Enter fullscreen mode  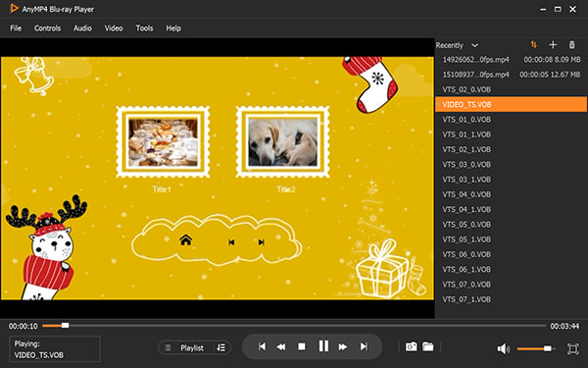click(572, 348)
